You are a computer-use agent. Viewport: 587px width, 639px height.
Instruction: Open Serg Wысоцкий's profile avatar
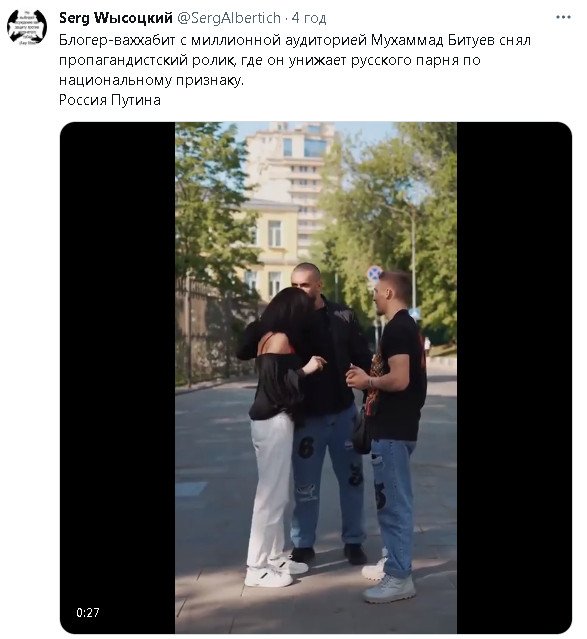pos(27,27)
